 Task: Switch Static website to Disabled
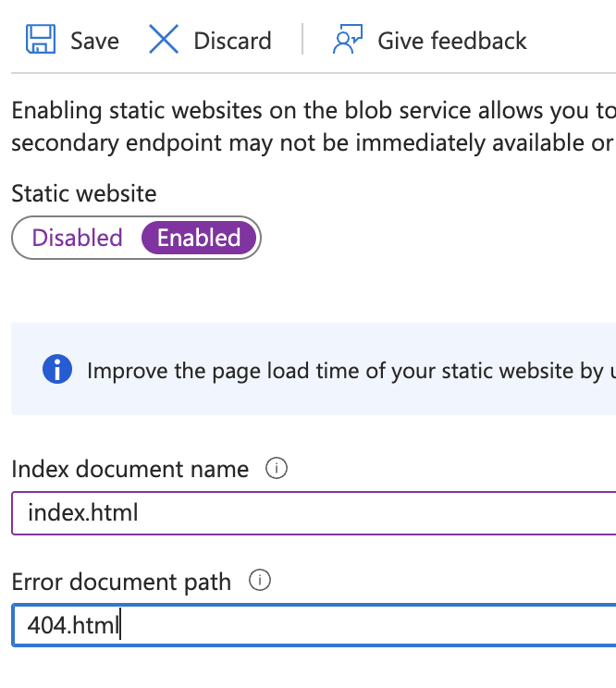point(77,238)
